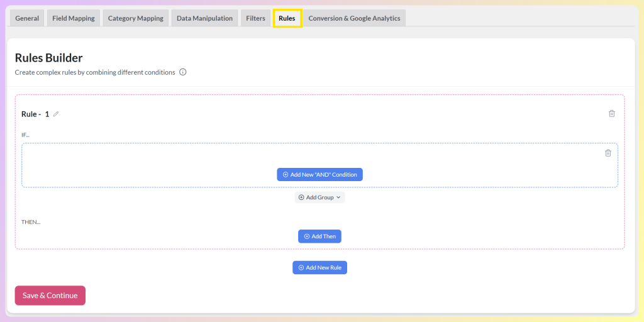Click the "Create complex rules" description text
The height and width of the screenshot is (322, 644).
[x=95, y=72]
